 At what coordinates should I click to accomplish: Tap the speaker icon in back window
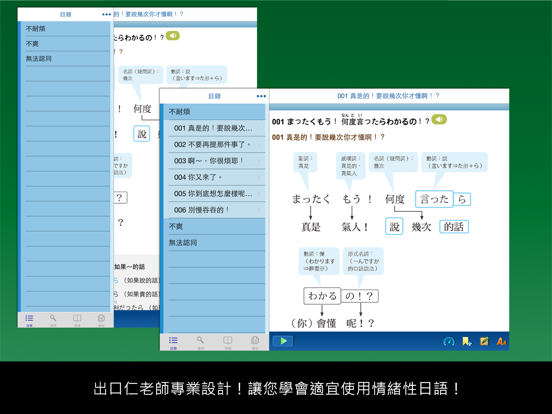(172, 36)
